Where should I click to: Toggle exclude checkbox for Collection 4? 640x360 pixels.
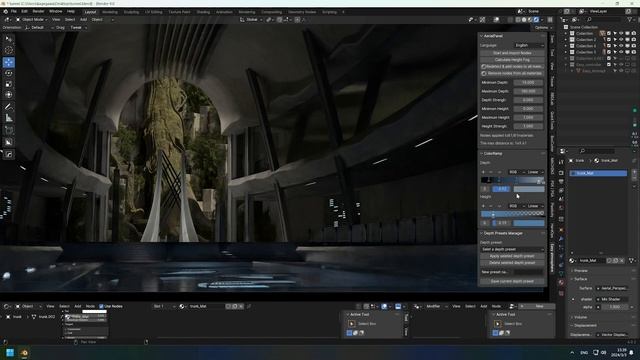pos(609,46)
